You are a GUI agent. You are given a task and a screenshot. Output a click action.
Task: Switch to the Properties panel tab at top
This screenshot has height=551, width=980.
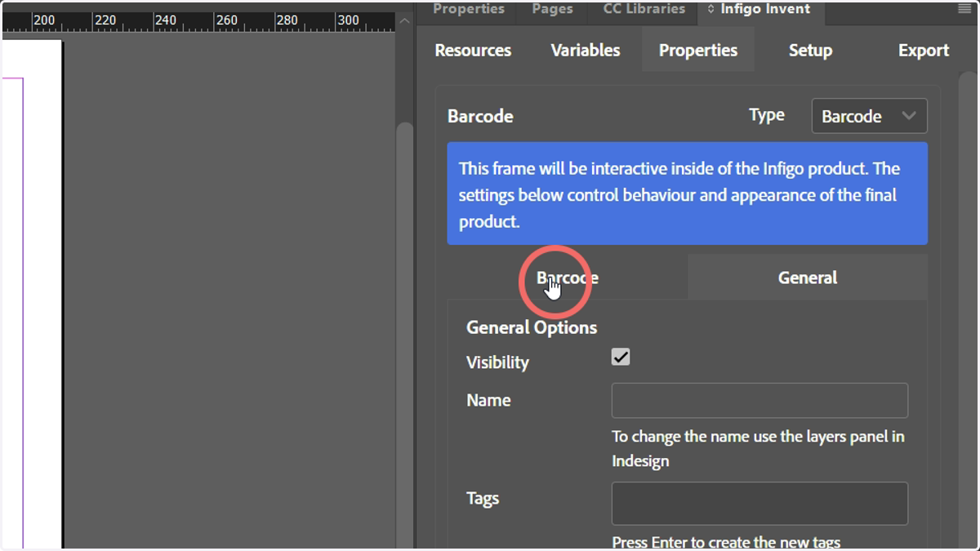469,9
